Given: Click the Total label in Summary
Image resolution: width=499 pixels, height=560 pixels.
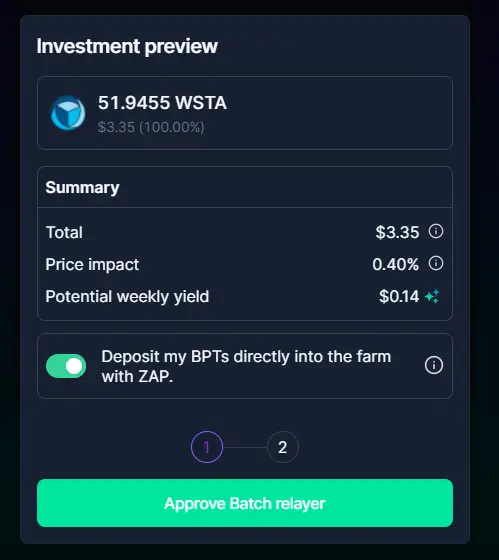Looking at the screenshot, I should [x=64, y=232].
